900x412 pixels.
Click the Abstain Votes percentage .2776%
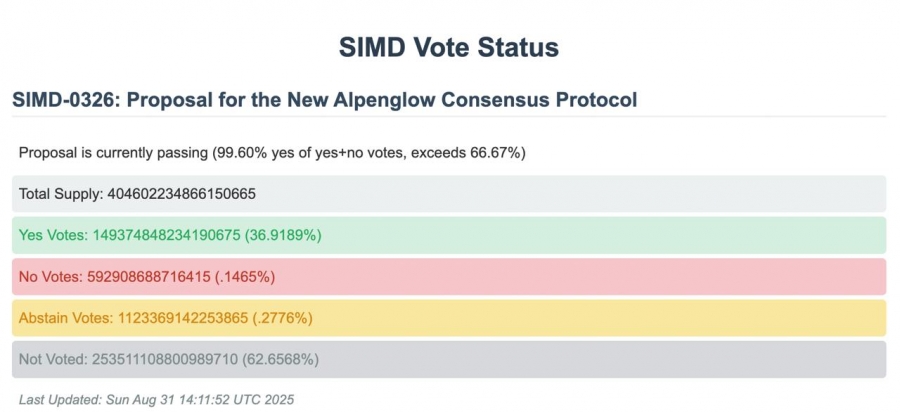[282, 318]
